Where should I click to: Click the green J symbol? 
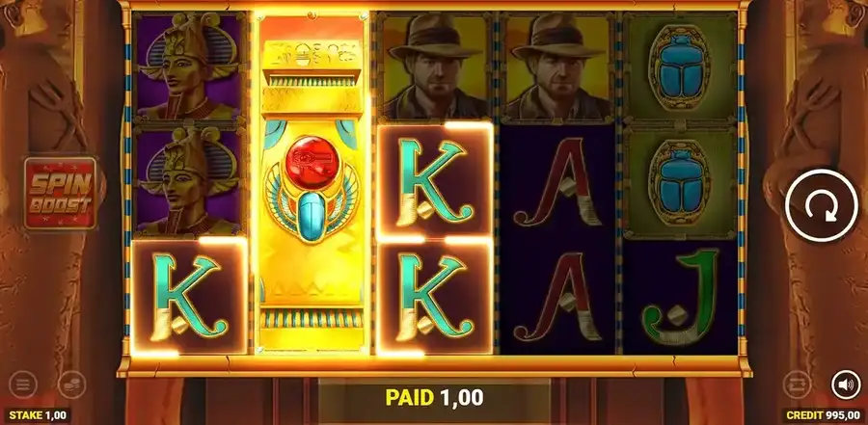pos(680,298)
